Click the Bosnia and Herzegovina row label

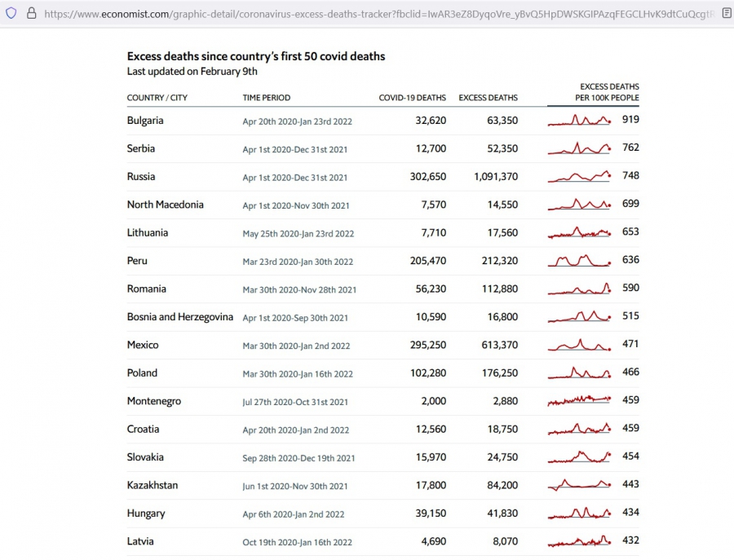pyautogui.click(x=179, y=317)
